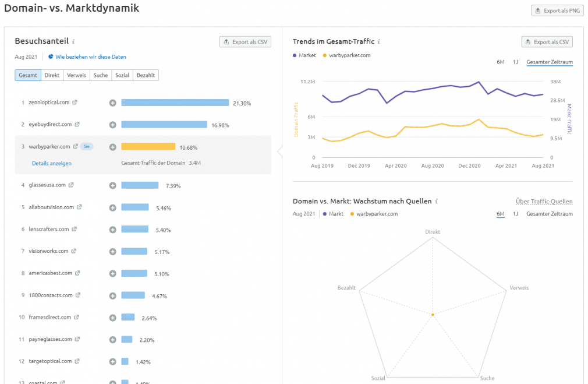This screenshot has width=588, height=384.
Task: Expand payneglasses.com with plus icon
Action: [112, 340]
